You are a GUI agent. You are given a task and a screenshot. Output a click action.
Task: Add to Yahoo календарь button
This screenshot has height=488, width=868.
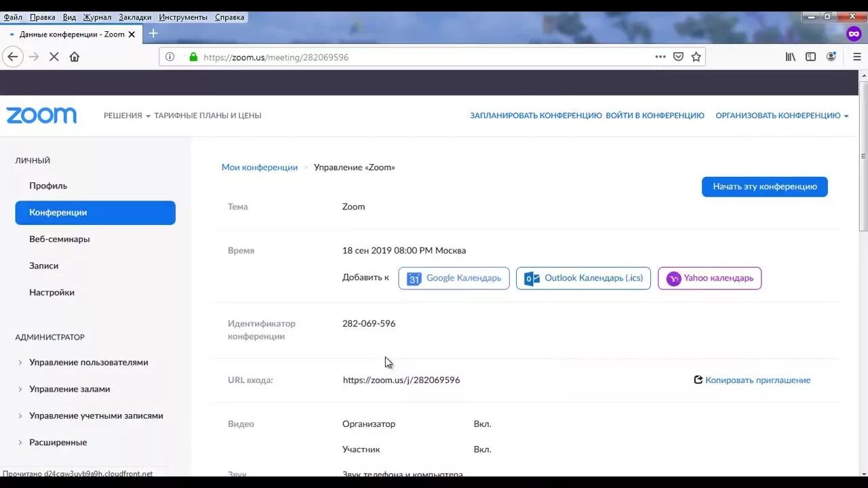pos(709,279)
